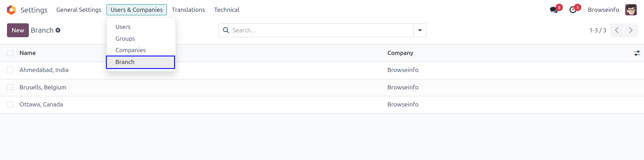Open the Technical menu
Image resolution: width=644 pixels, height=160 pixels.
coord(226,10)
